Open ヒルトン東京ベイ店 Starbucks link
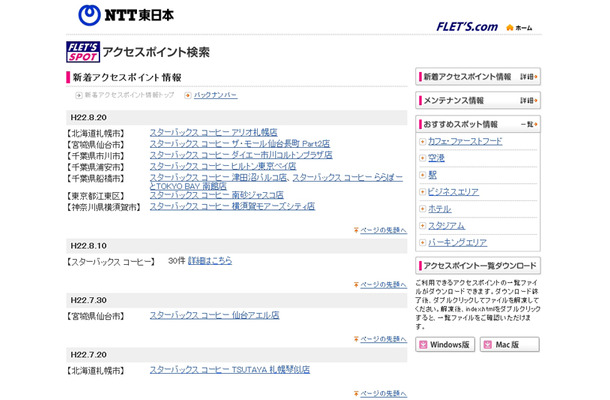 [223, 166]
